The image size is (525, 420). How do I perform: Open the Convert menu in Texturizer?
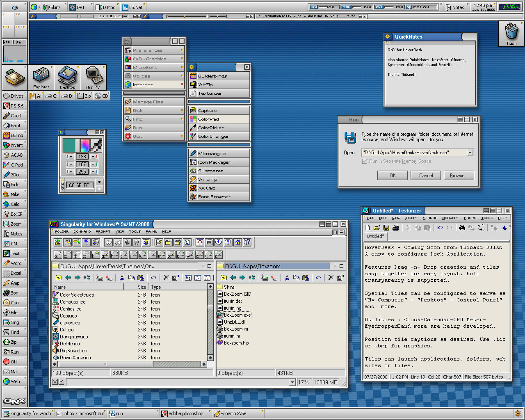click(x=450, y=218)
